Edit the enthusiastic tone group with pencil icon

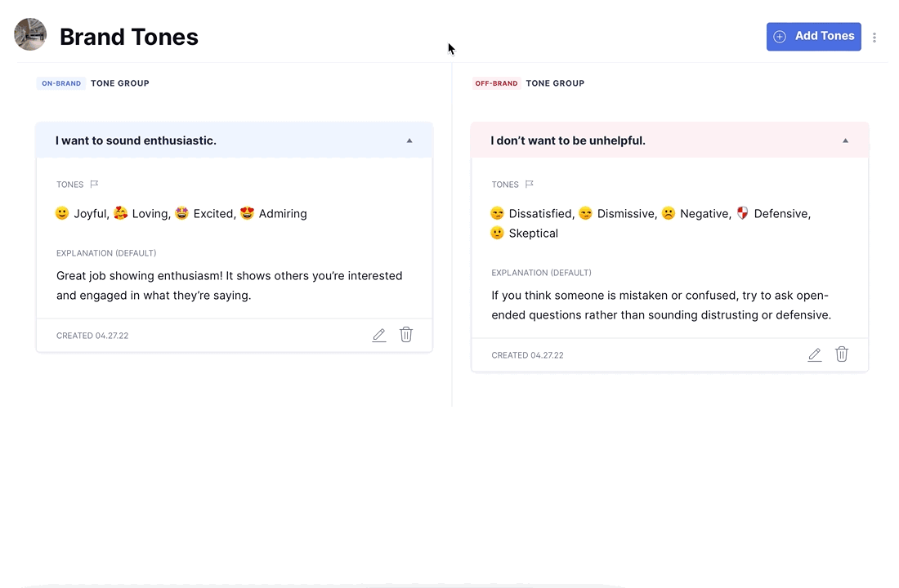pos(379,335)
